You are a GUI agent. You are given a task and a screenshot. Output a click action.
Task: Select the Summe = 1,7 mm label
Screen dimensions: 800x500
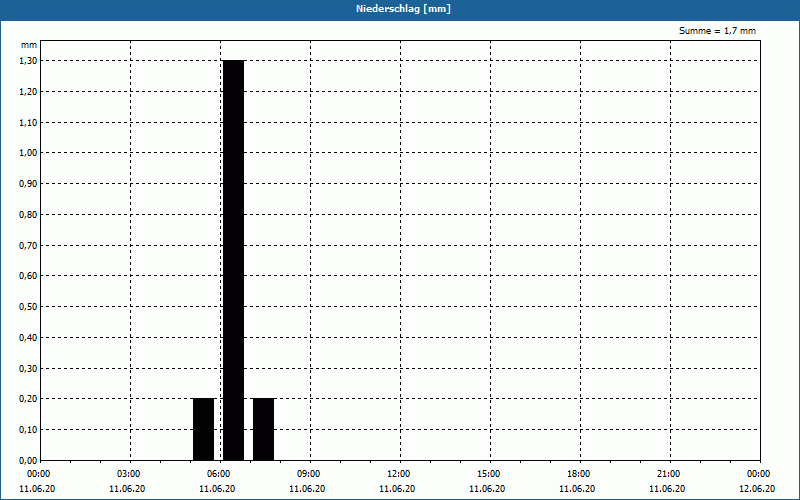(x=717, y=31)
